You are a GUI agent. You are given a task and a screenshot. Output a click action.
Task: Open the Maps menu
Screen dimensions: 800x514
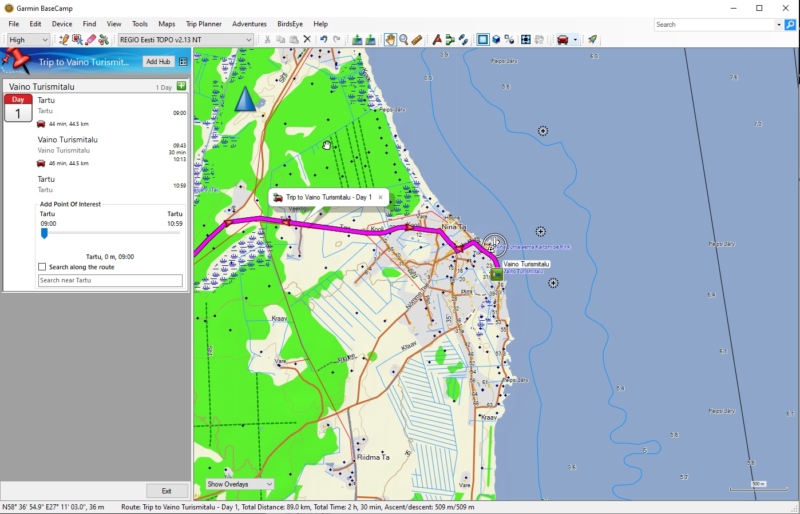(167, 24)
